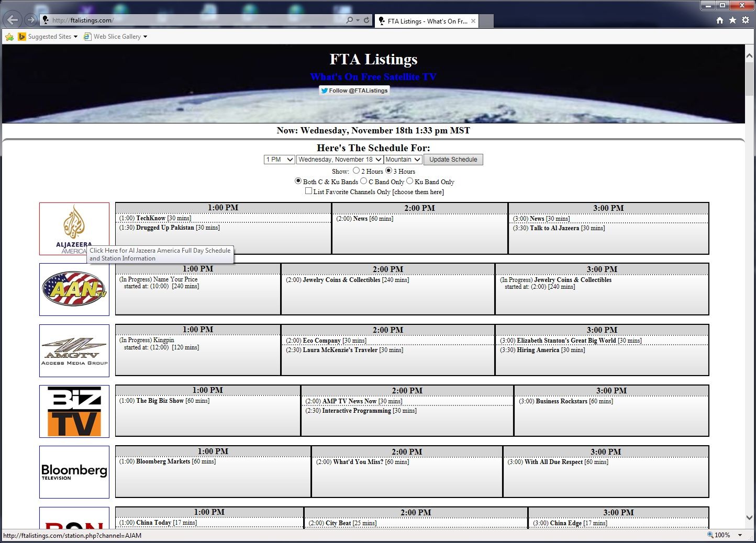Viewport: 756px width, 543px height.
Task: Click Eco Company listing
Action: point(322,341)
